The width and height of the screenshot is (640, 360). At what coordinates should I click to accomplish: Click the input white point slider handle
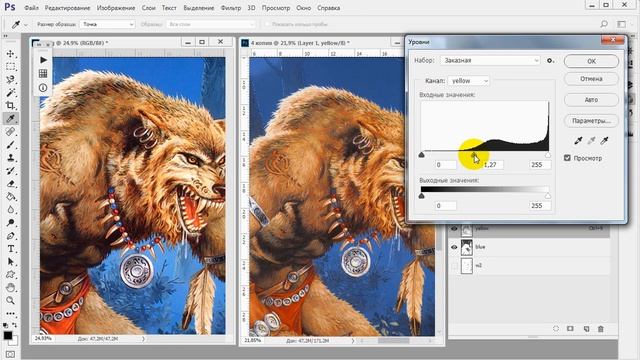click(548, 155)
